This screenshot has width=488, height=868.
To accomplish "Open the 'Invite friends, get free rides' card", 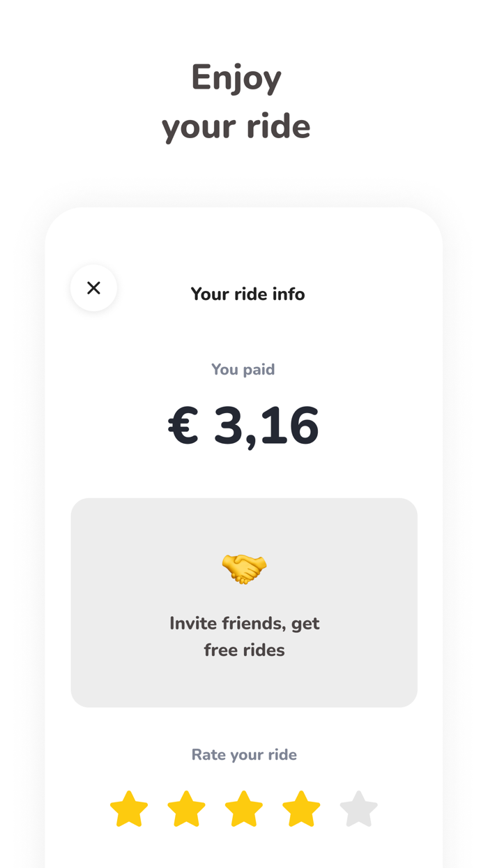I will pos(243,602).
